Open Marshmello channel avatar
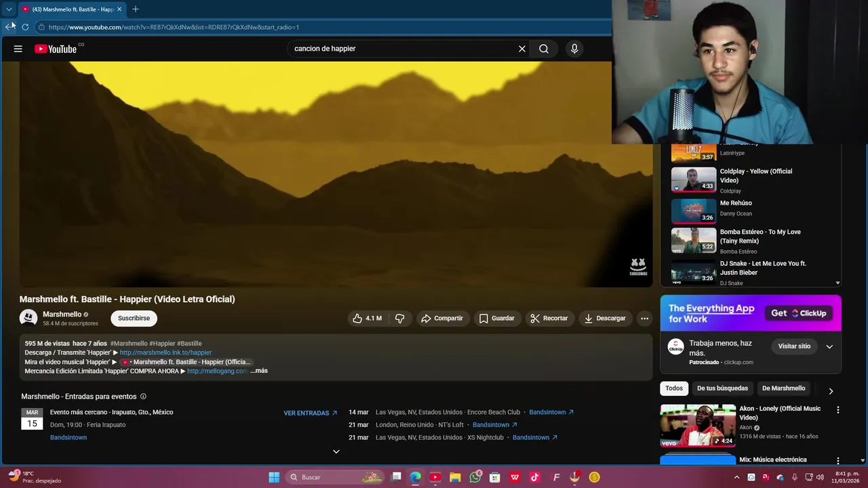Screen dimensions: 868x488 pyautogui.click(x=28, y=318)
